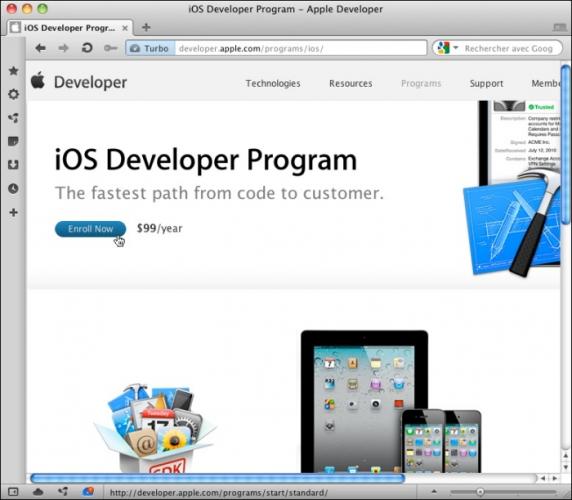Close the iOS Developer Program tab

[125, 28]
